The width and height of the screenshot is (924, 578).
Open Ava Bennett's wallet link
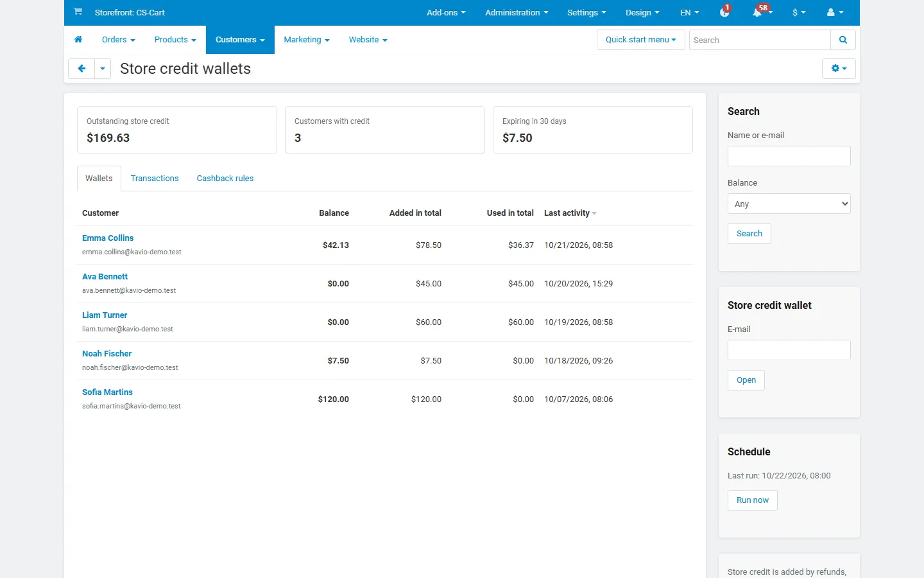click(105, 276)
